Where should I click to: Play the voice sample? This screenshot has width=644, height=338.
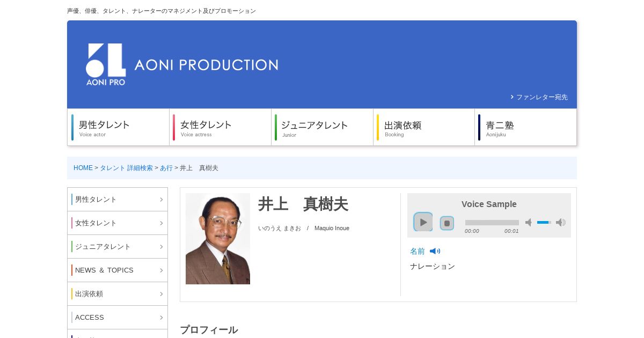[423, 222]
